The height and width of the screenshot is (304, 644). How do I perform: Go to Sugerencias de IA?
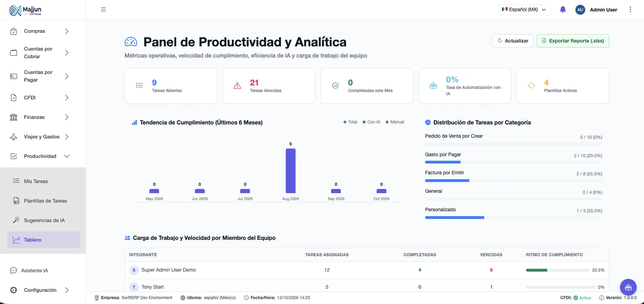tap(44, 220)
